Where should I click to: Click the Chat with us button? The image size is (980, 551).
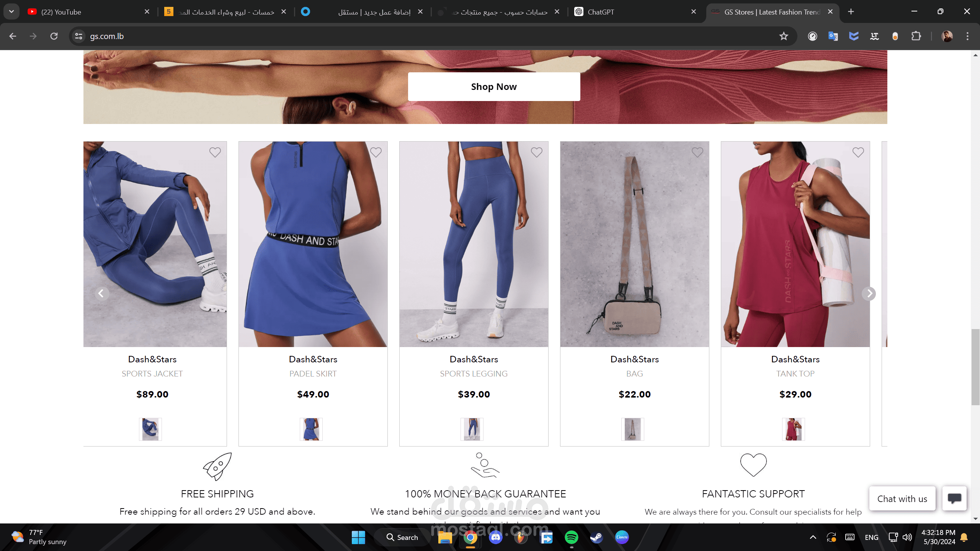[902, 499]
